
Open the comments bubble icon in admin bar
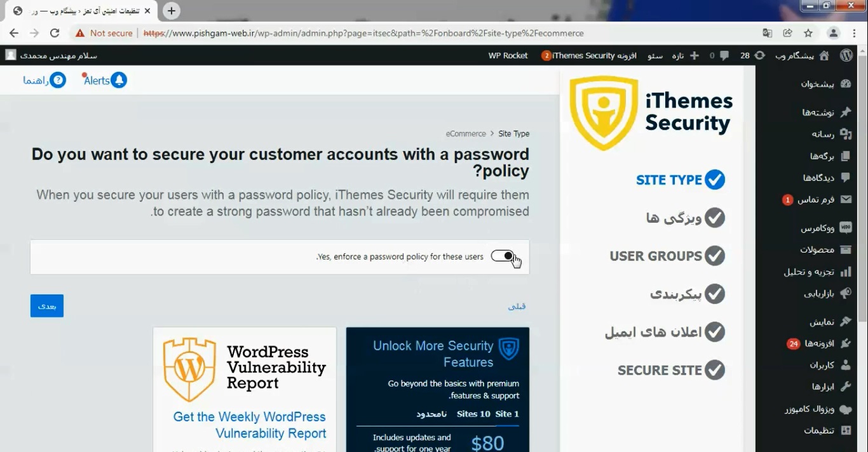click(724, 55)
